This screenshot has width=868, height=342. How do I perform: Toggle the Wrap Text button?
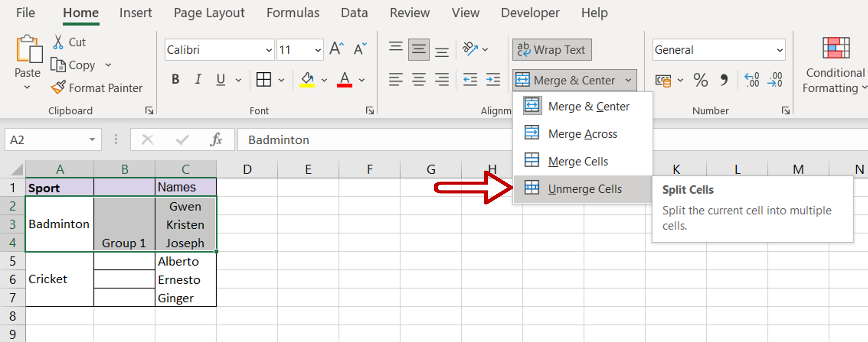point(552,50)
